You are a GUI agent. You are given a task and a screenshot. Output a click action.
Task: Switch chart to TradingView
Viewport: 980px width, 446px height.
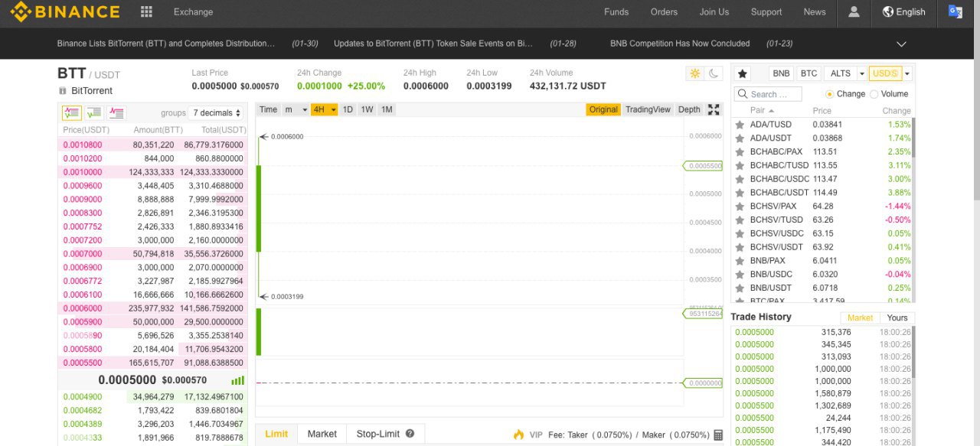coord(648,109)
